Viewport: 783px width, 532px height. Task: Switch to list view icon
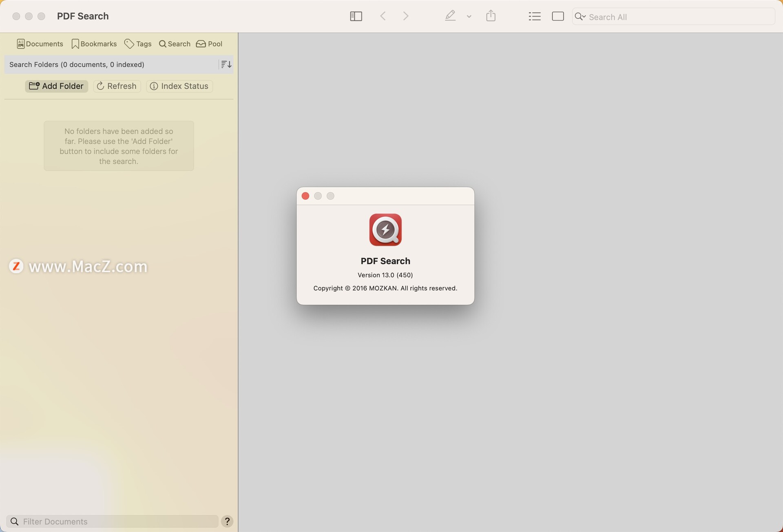point(534,16)
